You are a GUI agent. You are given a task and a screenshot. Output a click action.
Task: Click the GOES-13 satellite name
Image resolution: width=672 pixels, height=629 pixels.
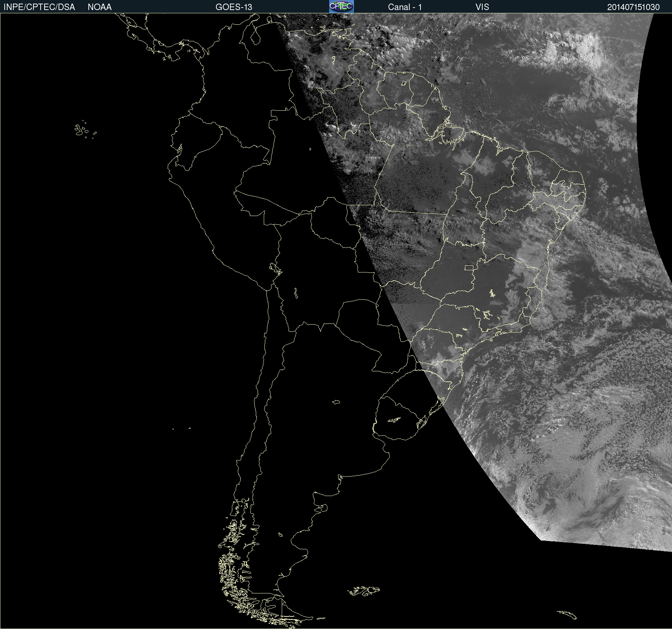pos(234,7)
